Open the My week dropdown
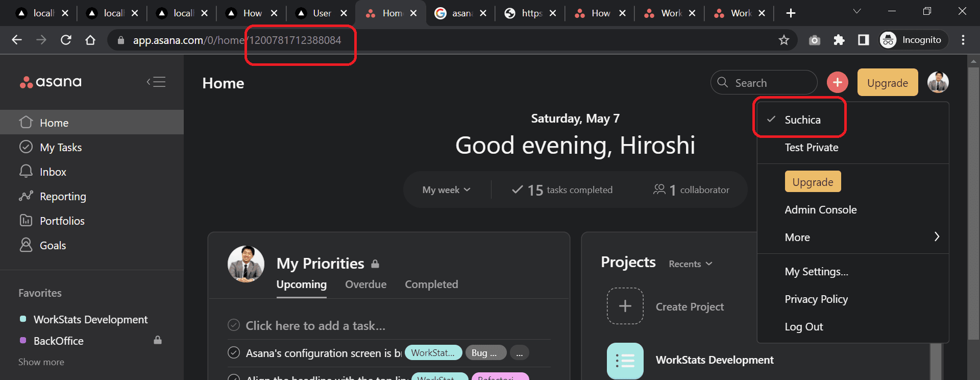 pos(446,189)
